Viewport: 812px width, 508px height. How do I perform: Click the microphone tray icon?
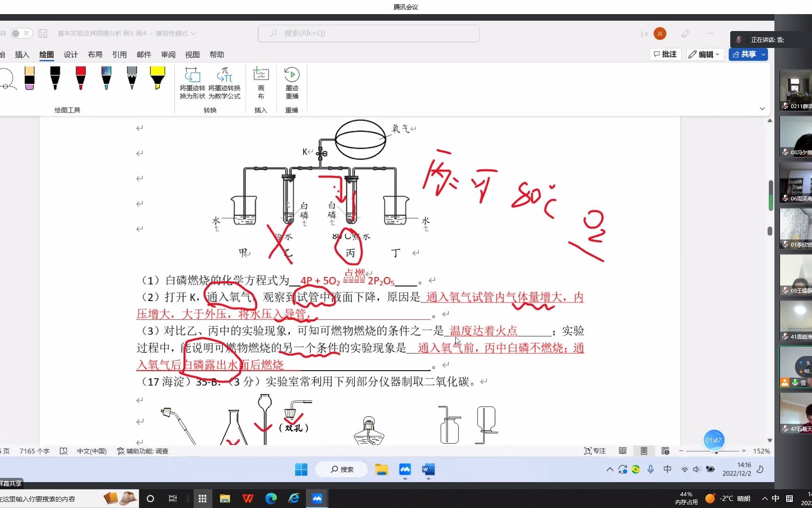[651, 469]
